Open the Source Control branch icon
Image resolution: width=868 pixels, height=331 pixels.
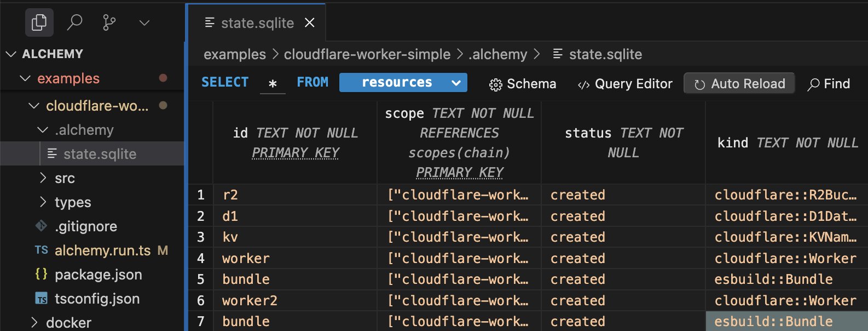click(x=109, y=22)
